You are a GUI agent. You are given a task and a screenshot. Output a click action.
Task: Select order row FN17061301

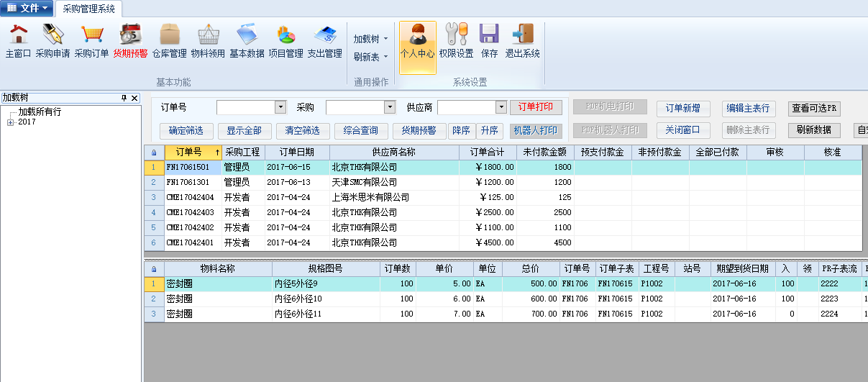503,182
